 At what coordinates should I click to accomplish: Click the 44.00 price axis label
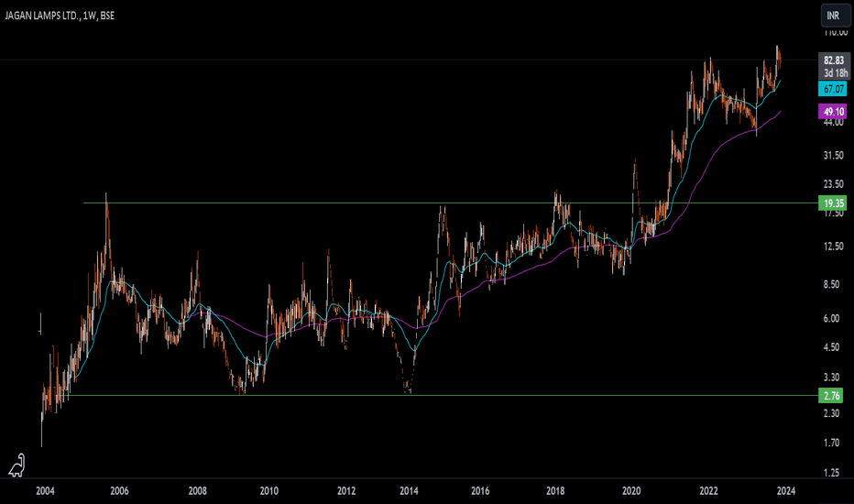pyautogui.click(x=833, y=123)
